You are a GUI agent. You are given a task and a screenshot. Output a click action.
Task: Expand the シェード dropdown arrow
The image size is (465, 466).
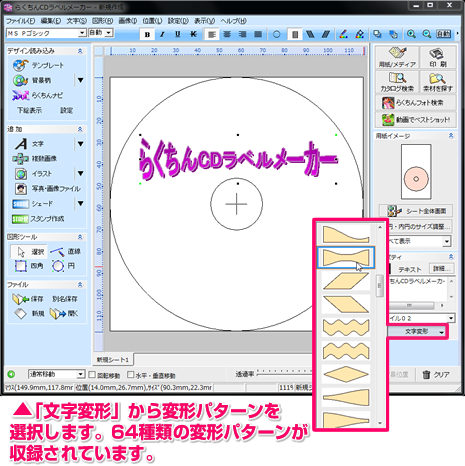[x=80, y=204]
